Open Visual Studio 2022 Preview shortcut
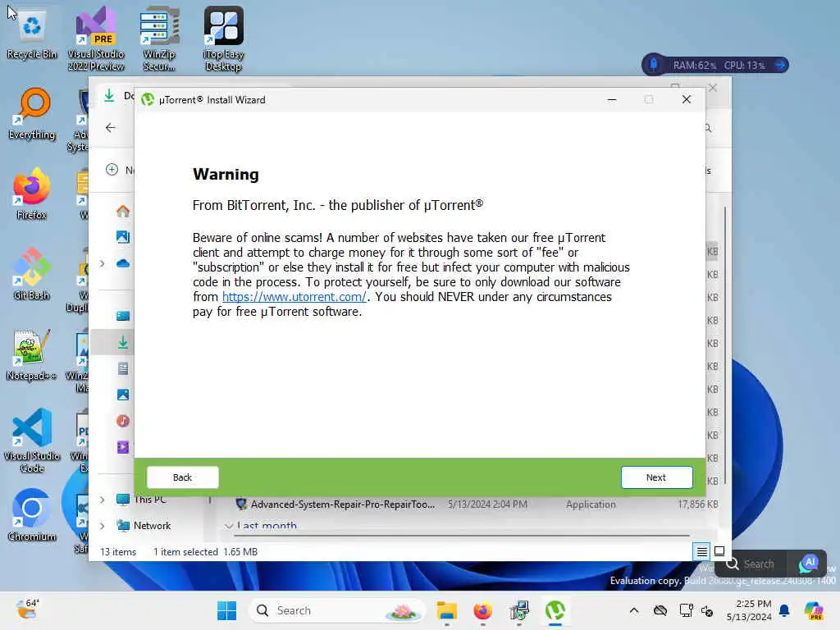Screen dimensions: 840x630 (96, 39)
